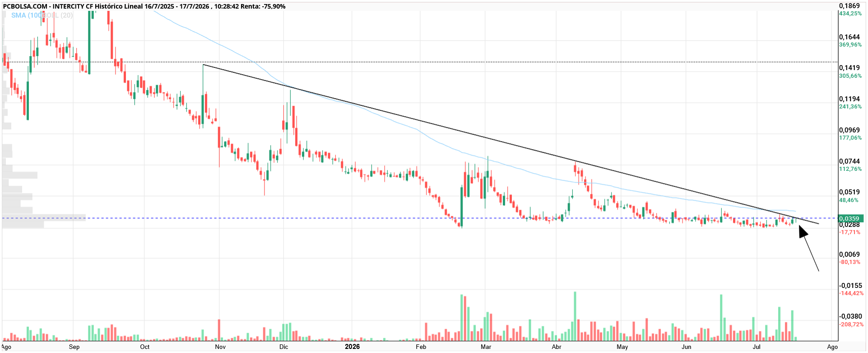This screenshot has width=868, height=353.
Task: Select the Nov label on time axis
Action: pos(220,347)
